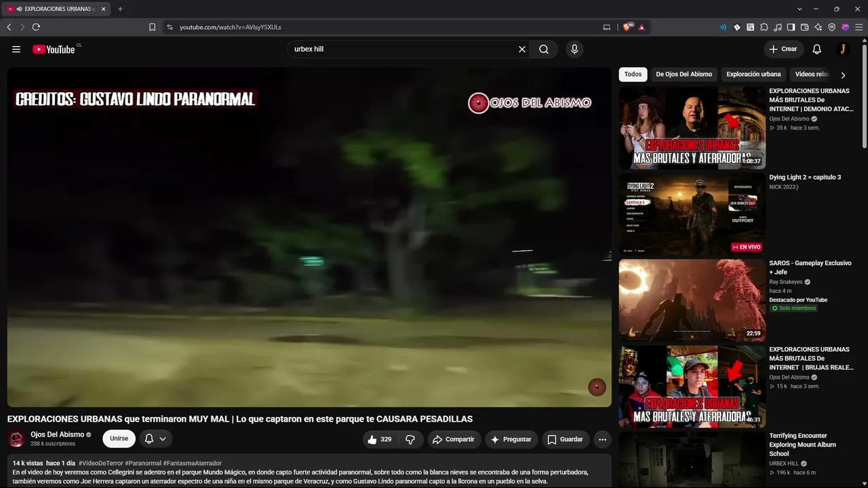Open the Dying Light 2 live thumbnail
Image resolution: width=868 pixels, height=488 pixels.
point(692,214)
